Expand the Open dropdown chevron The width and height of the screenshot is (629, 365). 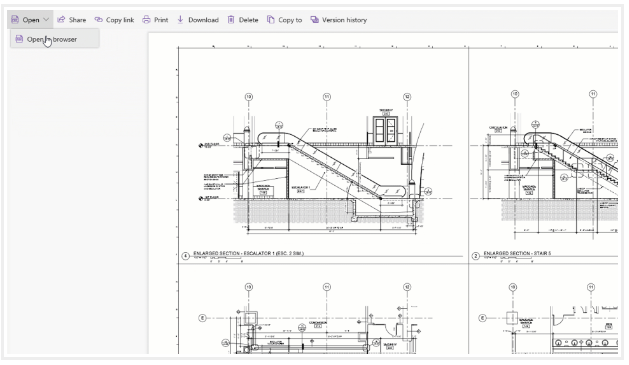(46, 19)
